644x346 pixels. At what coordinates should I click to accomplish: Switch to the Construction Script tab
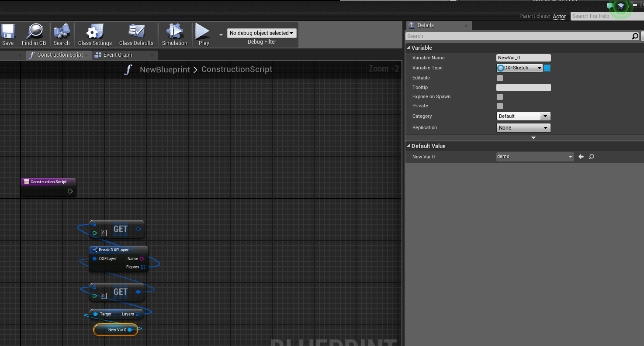tap(60, 55)
